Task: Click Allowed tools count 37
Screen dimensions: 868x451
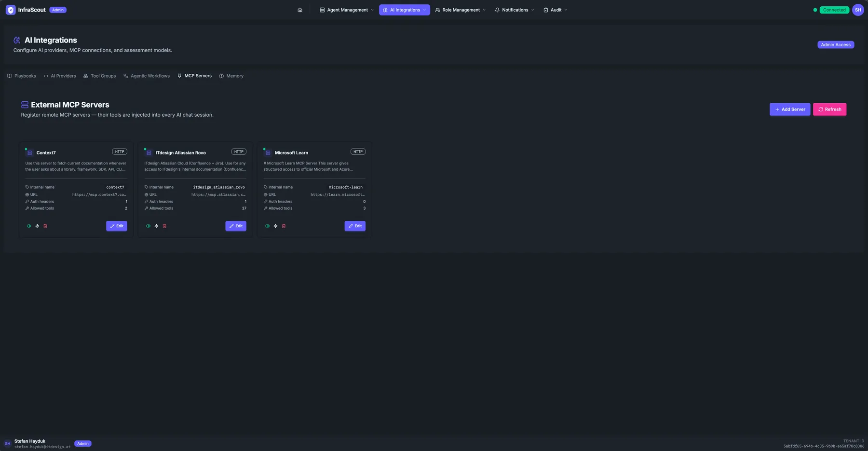Action: (244, 208)
